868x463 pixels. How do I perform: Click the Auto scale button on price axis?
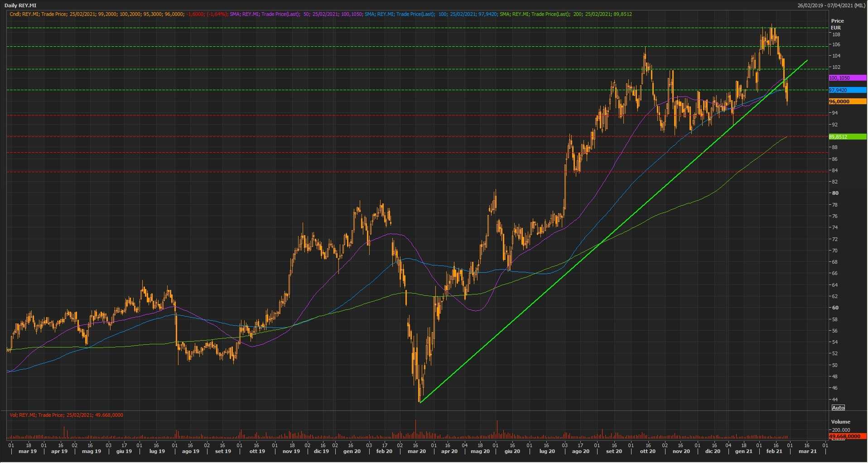tap(838, 408)
